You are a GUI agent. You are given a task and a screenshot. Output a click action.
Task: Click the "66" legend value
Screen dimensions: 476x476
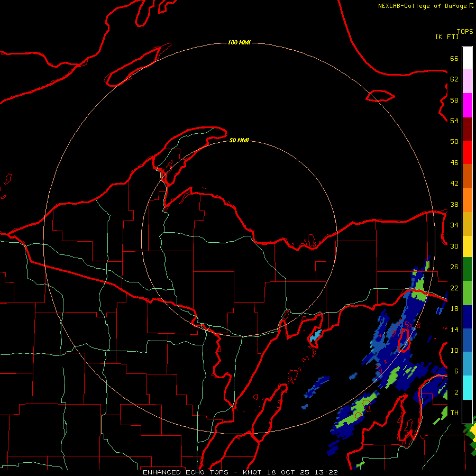pos(454,58)
